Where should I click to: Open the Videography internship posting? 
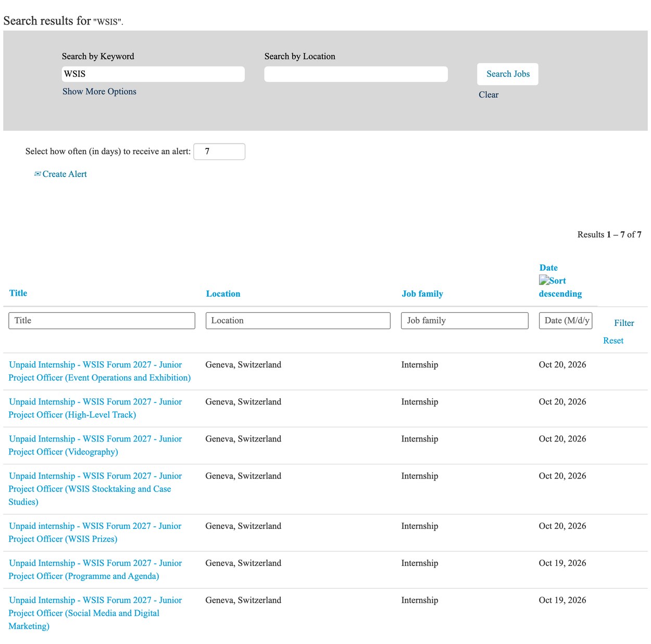[x=95, y=445]
